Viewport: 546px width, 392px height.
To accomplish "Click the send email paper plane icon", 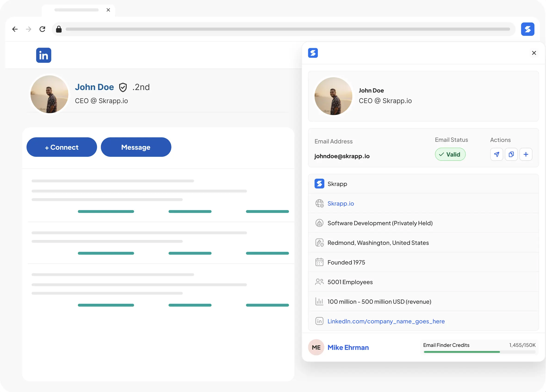I will tap(496, 154).
